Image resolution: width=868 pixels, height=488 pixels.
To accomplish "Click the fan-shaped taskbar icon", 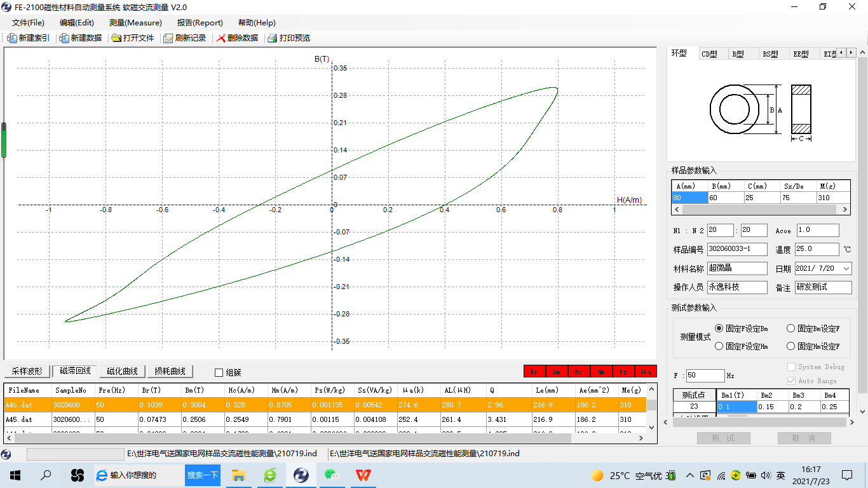I will [78, 475].
